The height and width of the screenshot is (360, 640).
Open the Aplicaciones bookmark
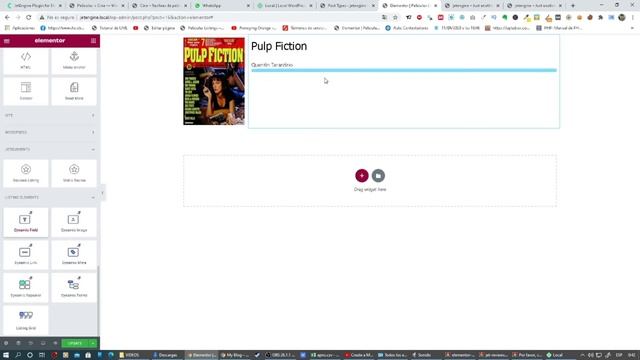20,28
